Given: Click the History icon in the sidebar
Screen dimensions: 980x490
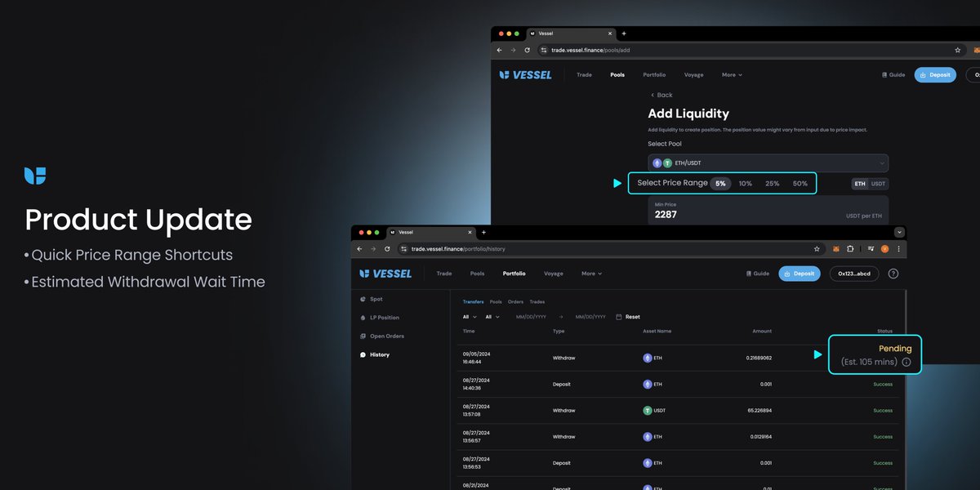Looking at the screenshot, I should 363,354.
